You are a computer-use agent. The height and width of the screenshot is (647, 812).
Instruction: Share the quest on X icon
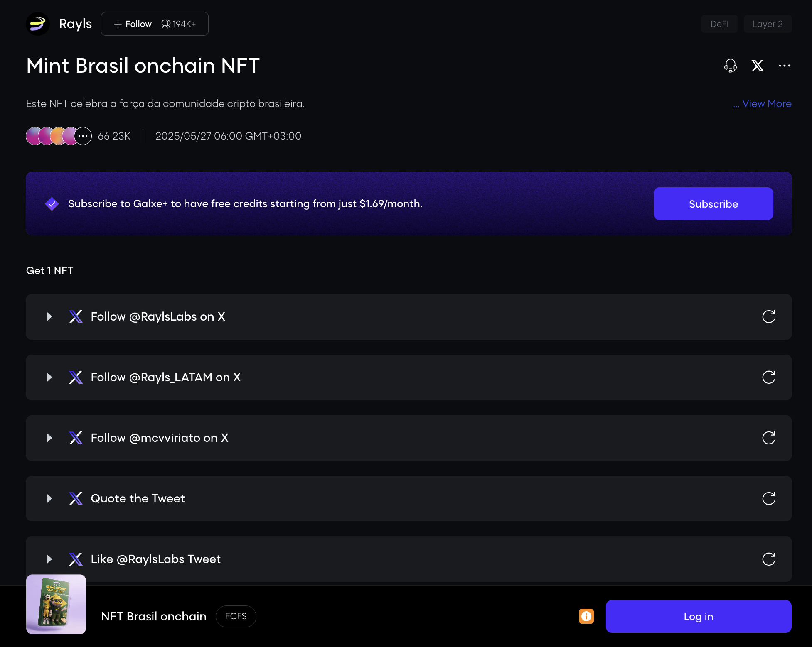(x=757, y=66)
